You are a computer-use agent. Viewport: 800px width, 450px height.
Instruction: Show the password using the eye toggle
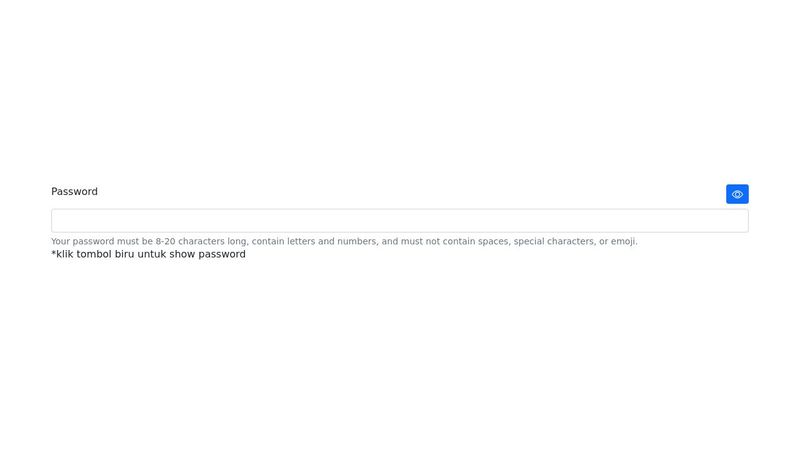click(x=737, y=194)
